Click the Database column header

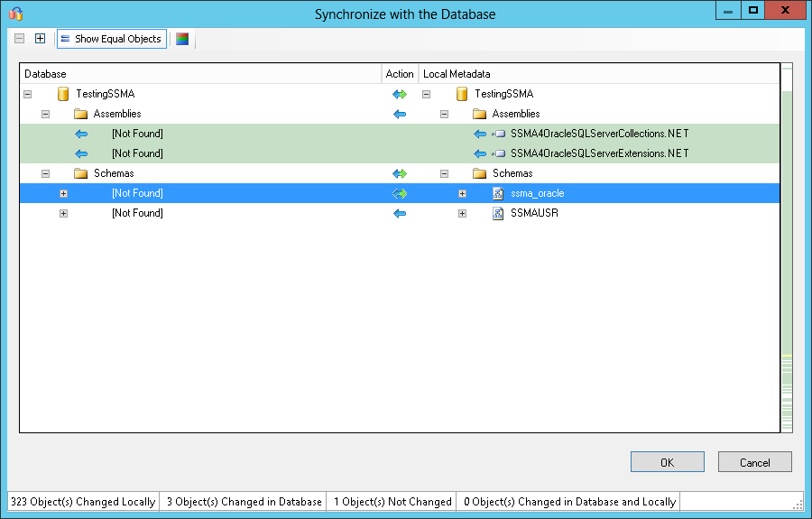click(x=200, y=74)
